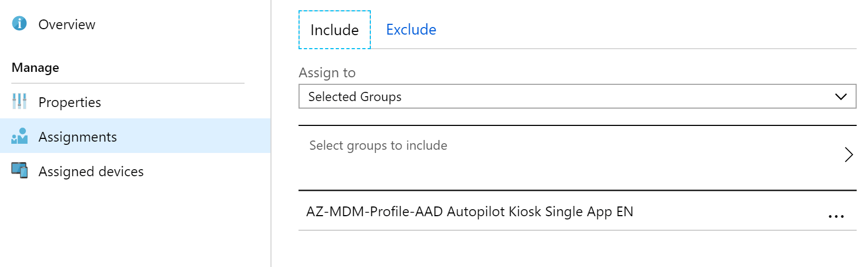
Task: Select the AZ-MDM-Profile-AAD Autopilot Kiosk group row
Action: (x=470, y=211)
